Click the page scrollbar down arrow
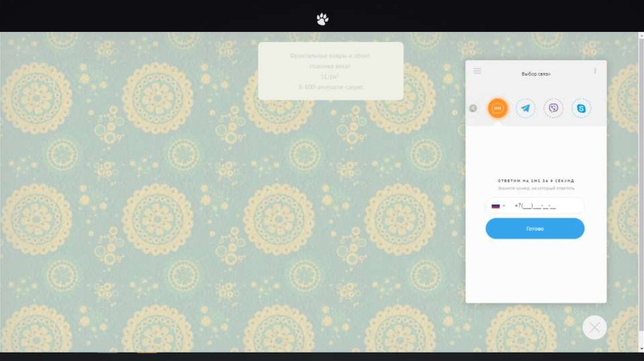This screenshot has width=644, height=361. tap(640, 348)
